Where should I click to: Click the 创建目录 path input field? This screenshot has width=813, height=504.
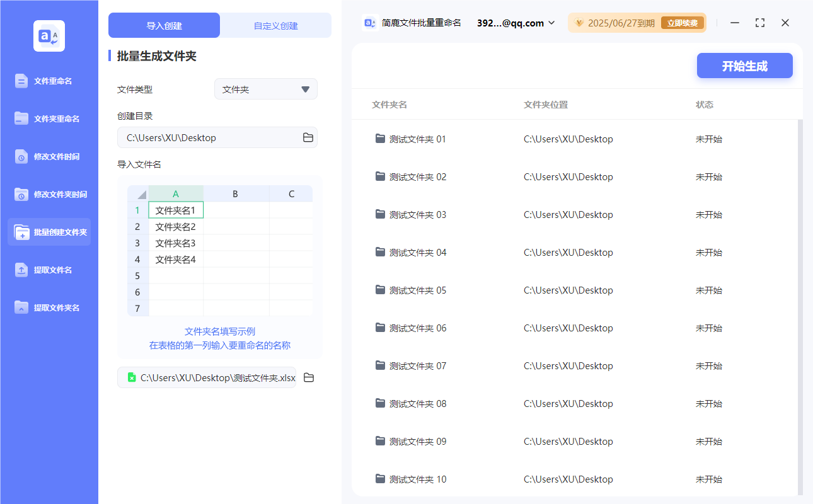pyautogui.click(x=208, y=137)
